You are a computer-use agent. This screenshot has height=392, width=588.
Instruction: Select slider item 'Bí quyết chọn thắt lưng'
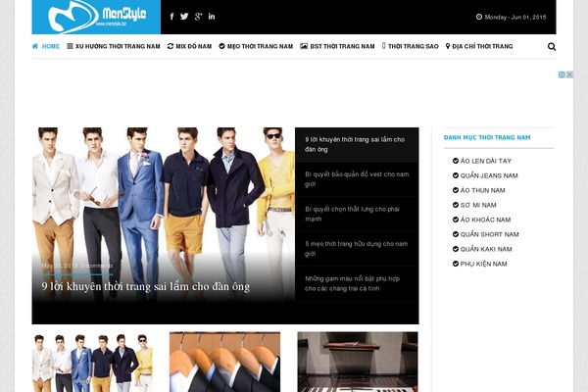(x=357, y=214)
